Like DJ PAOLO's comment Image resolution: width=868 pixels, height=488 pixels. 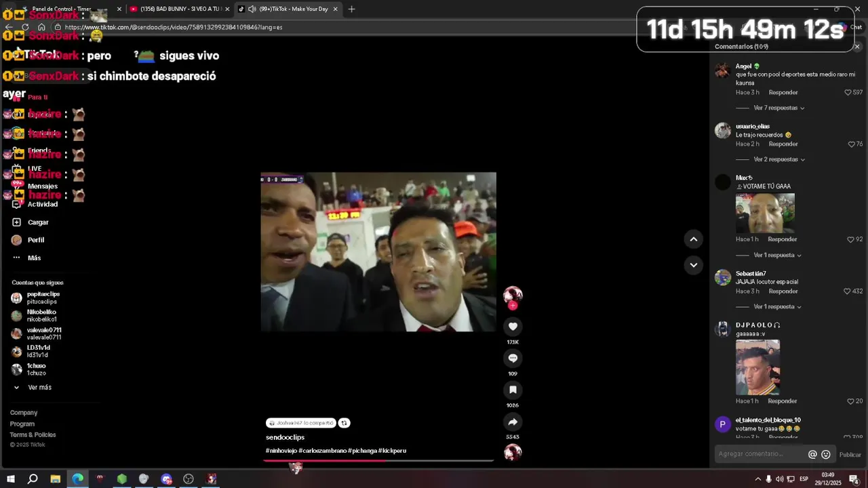click(850, 401)
